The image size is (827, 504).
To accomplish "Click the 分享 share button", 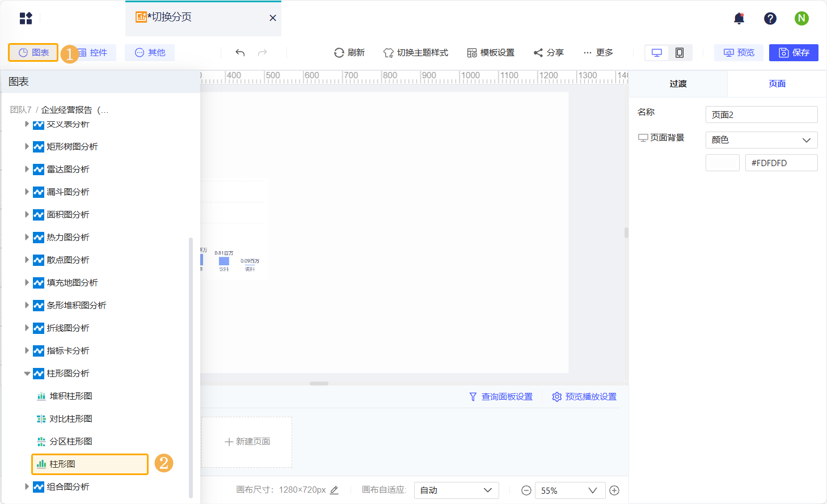I will [x=548, y=53].
